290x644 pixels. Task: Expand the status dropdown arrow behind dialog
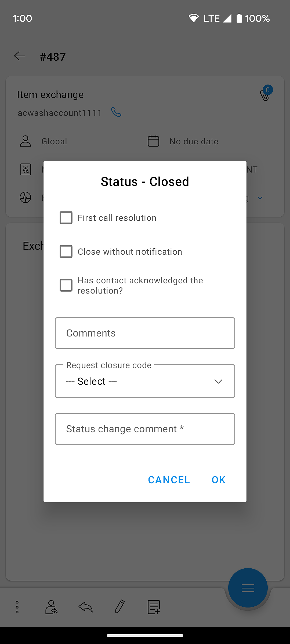point(260,198)
